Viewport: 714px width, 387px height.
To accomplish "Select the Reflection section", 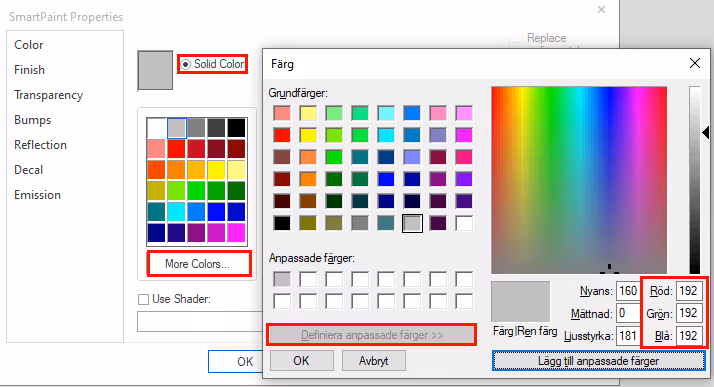I will [40, 145].
